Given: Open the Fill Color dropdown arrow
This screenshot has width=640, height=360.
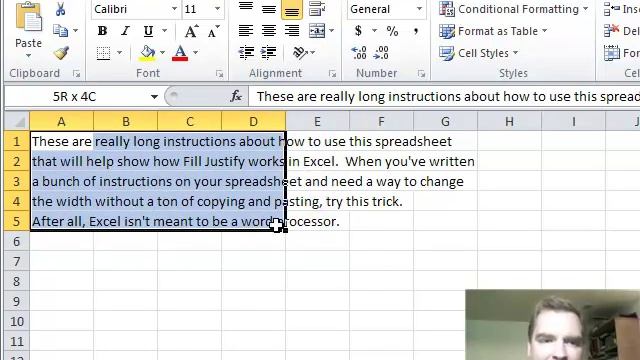Looking at the screenshot, I should (x=162, y=53).
